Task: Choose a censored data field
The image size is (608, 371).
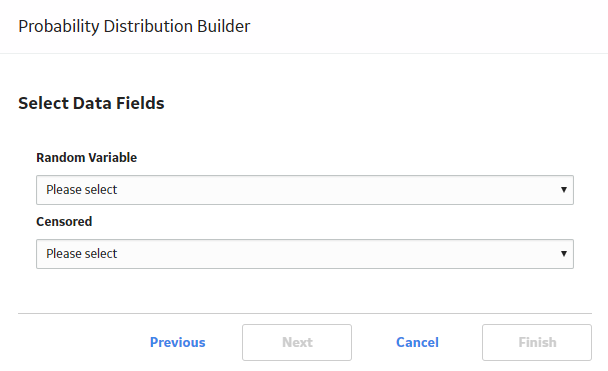Action: 305,254
